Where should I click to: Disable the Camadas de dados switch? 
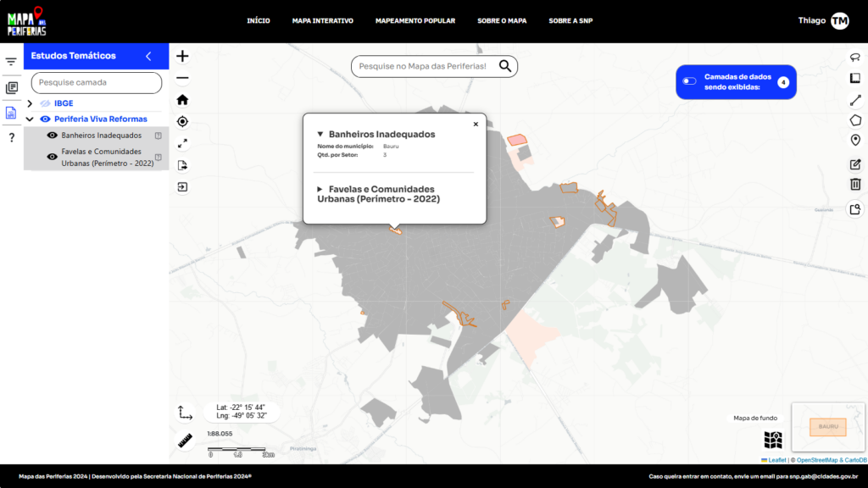(688, 80)
